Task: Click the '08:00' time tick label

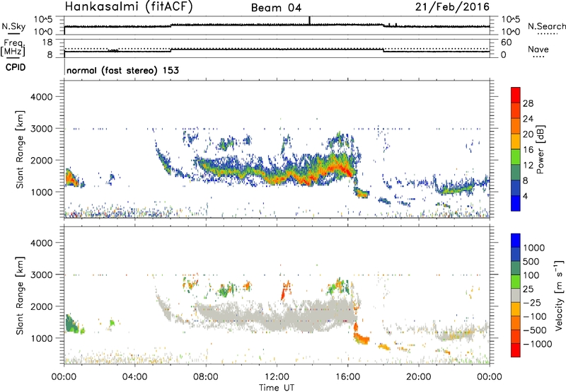Action: 206,377
